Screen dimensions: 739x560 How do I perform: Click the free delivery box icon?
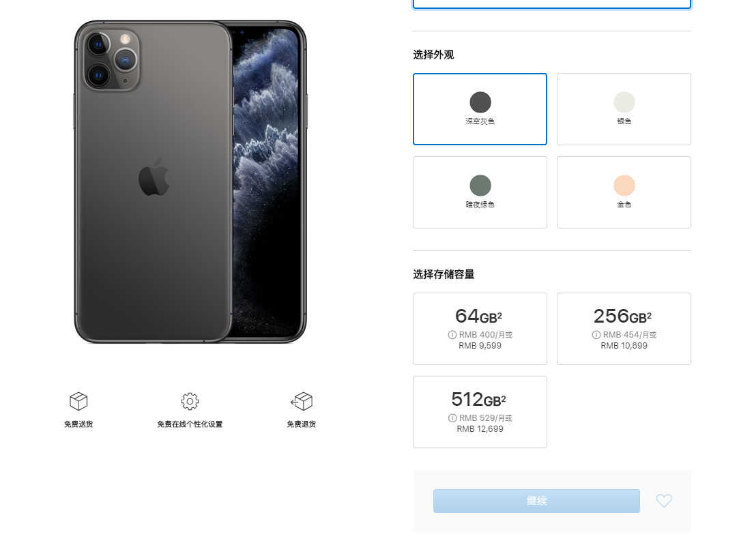[x=78, y=401]
